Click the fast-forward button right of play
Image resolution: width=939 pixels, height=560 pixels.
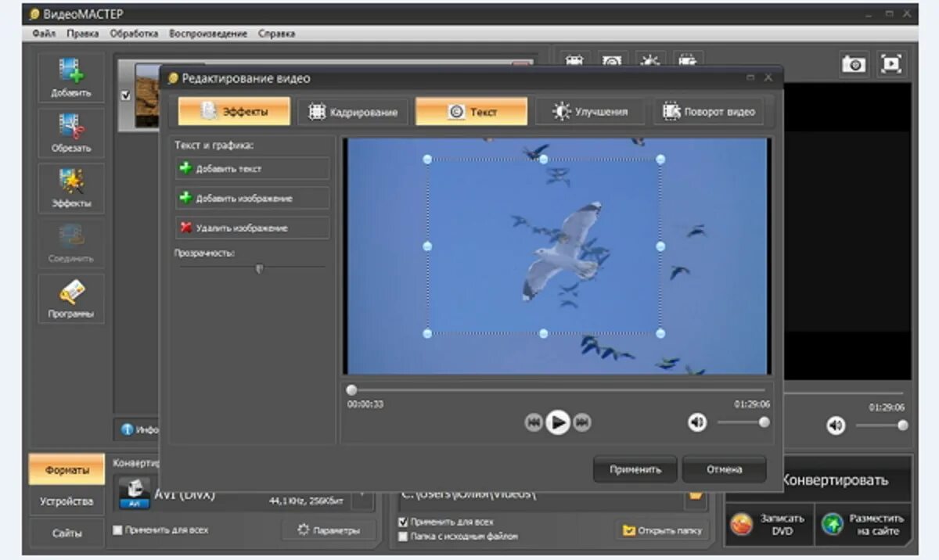(581, 422)
